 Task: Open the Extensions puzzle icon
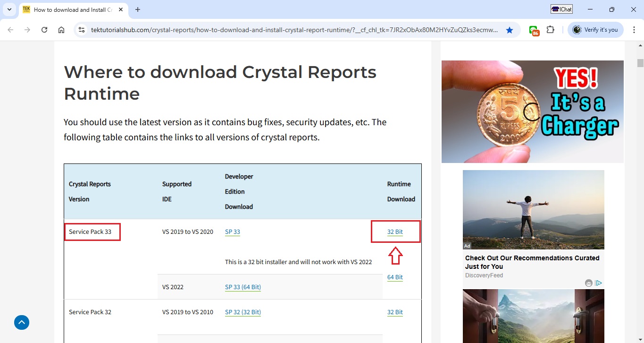click(x=550, y=30)
